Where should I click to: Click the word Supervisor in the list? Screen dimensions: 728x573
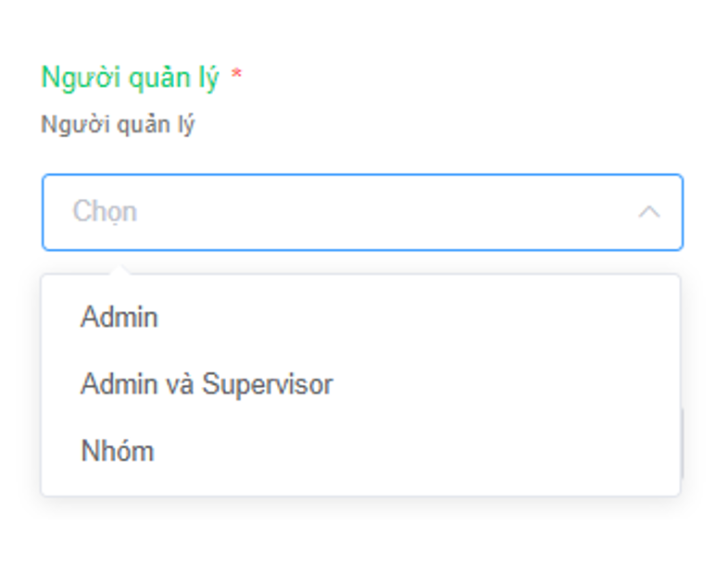click(267, 384)
